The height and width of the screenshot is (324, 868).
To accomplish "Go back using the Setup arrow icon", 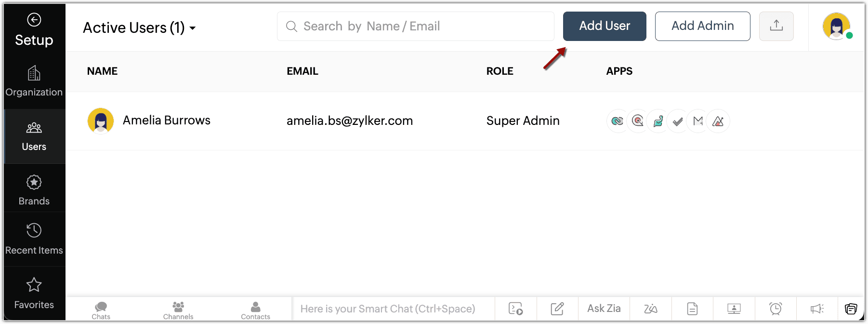I will [x=34, y=20].
